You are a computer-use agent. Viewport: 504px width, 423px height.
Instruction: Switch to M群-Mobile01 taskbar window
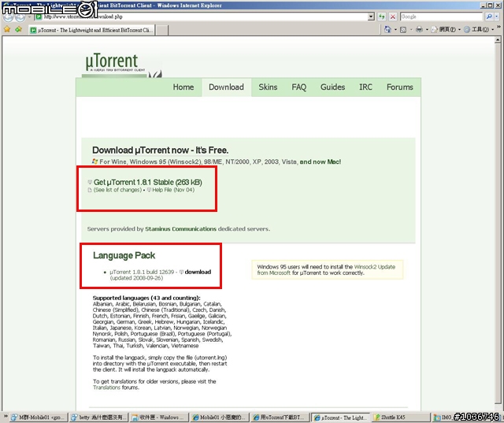click(x=39, y=417)
